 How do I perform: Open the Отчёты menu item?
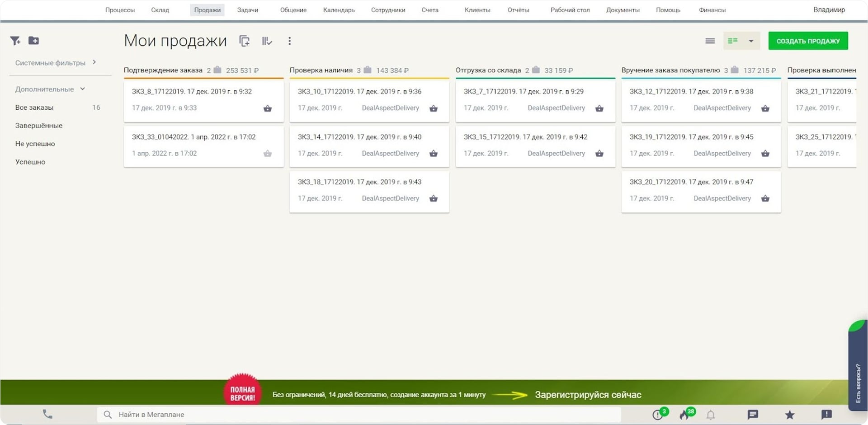[518, 10]
